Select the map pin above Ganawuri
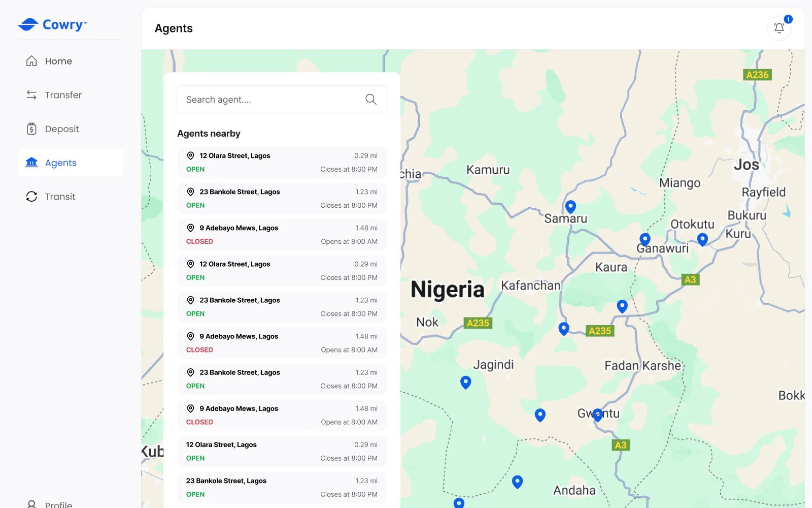Screen dimensions: 812x508 point(645,239)
